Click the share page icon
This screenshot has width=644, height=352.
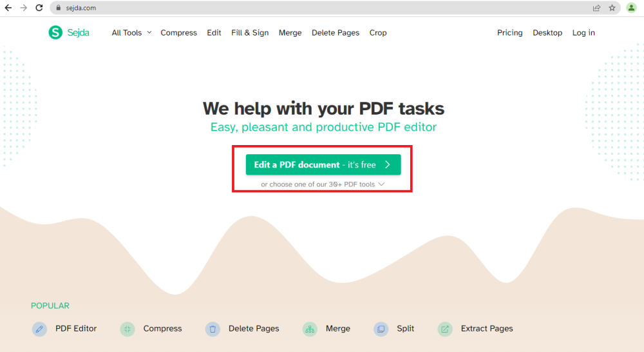coord(596,8)
